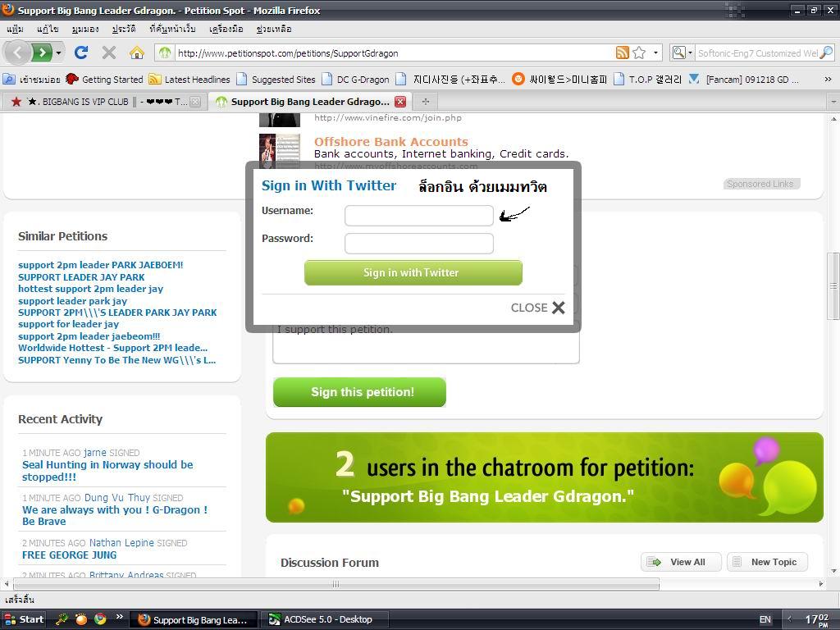Viewport: 840px width, 630px height.
Task: Reload the page with the refresh icon
Action: pyautogui.click(x=81, y=52)
